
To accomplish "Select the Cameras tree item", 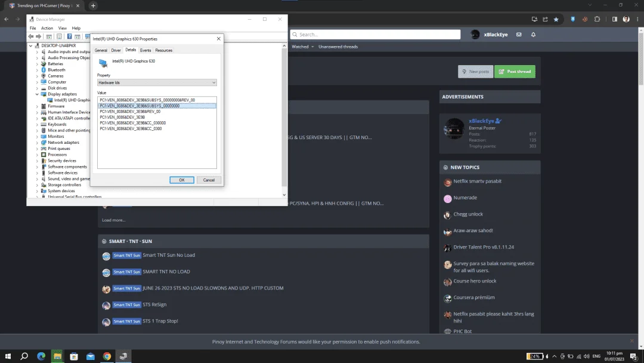I will (x=55, y=76).
